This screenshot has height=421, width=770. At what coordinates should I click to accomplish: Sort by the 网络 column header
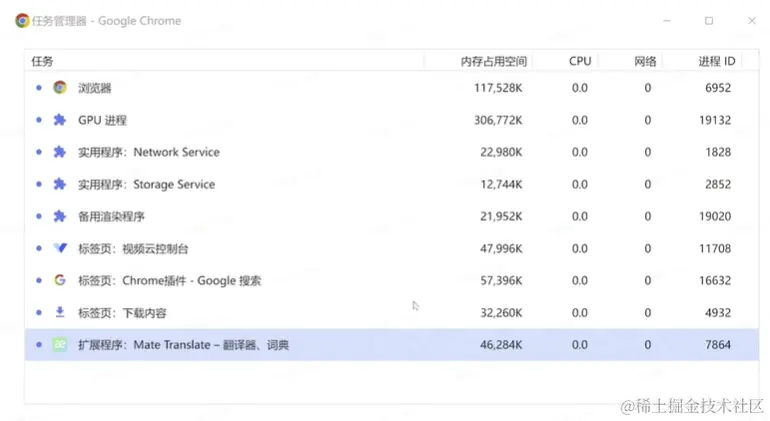(x=646, y=61)
